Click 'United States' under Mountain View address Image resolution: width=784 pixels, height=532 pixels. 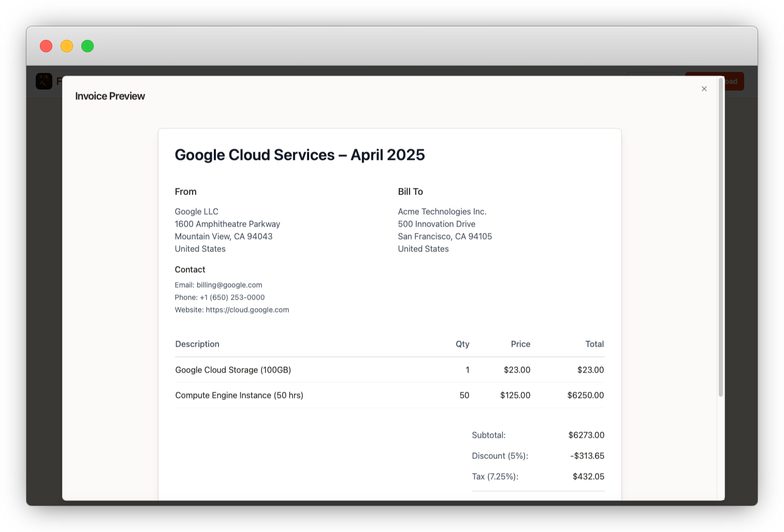point(200,249)
